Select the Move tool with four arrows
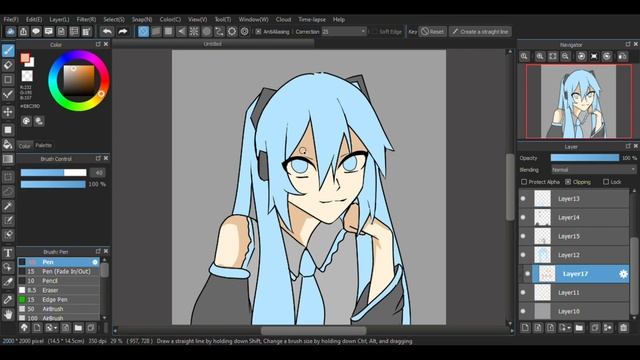This screenshot has width=640, height=360. [8, 112]
